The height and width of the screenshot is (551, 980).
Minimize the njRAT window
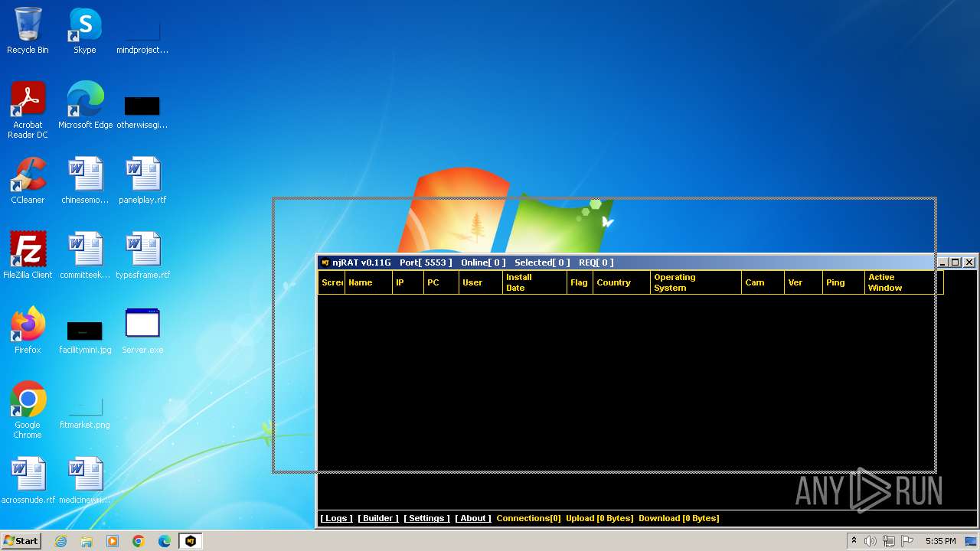click(x=942, y=262)
